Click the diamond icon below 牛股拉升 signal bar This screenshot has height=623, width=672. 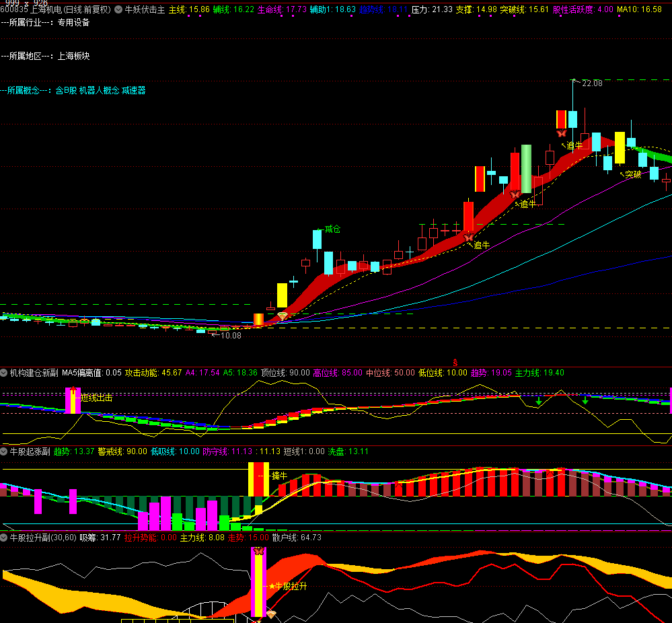coord(271,614)
